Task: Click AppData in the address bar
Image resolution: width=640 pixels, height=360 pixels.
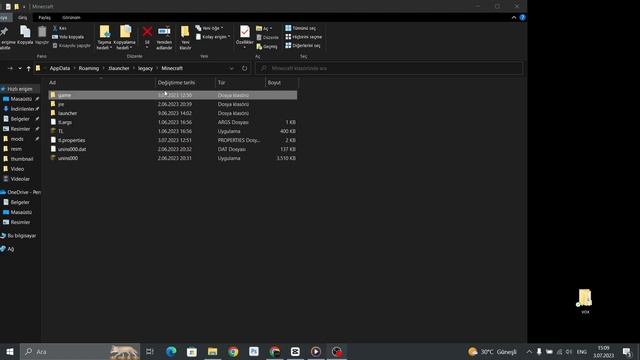Action: 60,68
